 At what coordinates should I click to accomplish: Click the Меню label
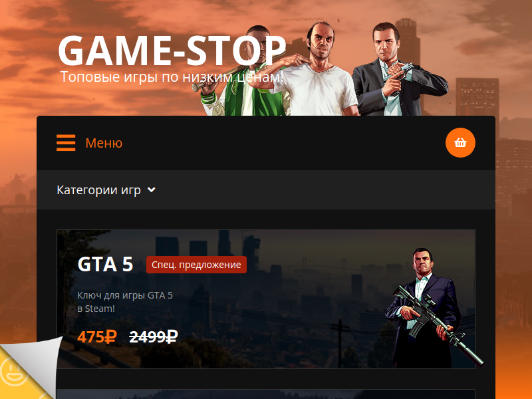click(x=104, y=143)
